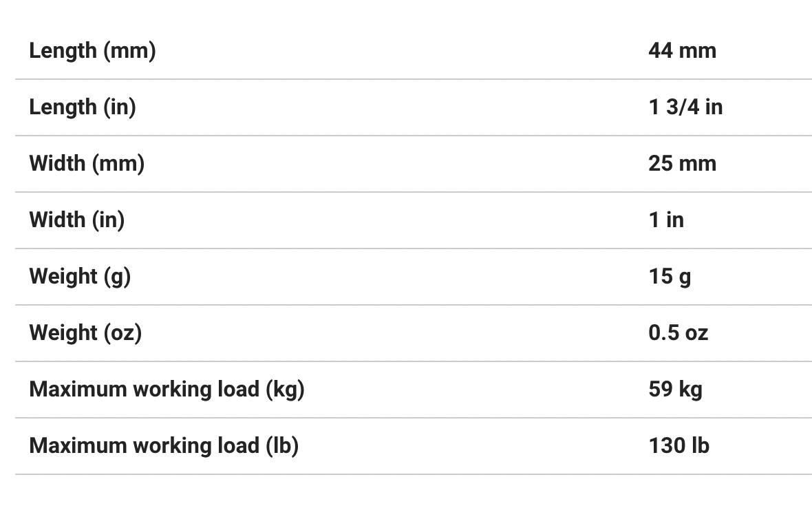The width and height of the screenshot is (812, 519).
Task: Click the "Maximum working load (lb)" label
Action: pos(164,445)
